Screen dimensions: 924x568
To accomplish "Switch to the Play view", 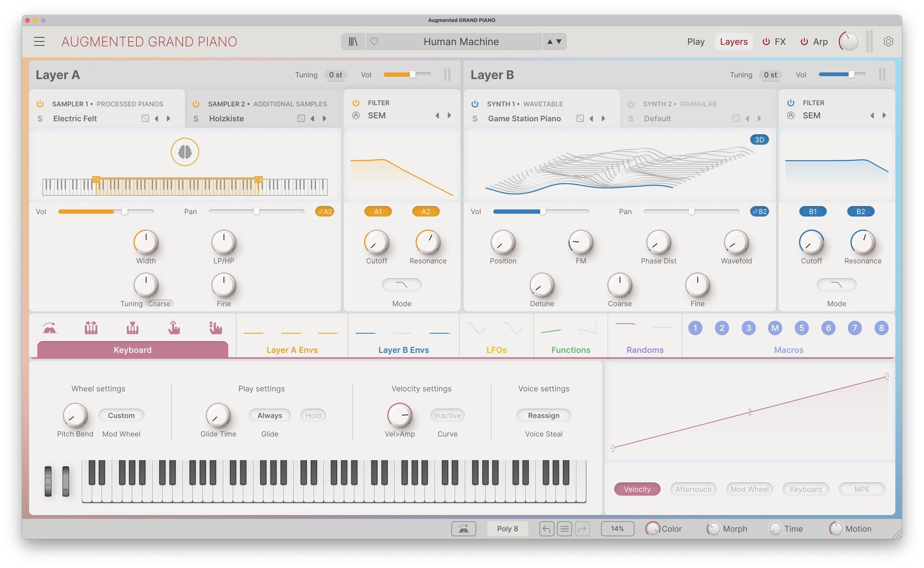I will click(x=695, y=42).
